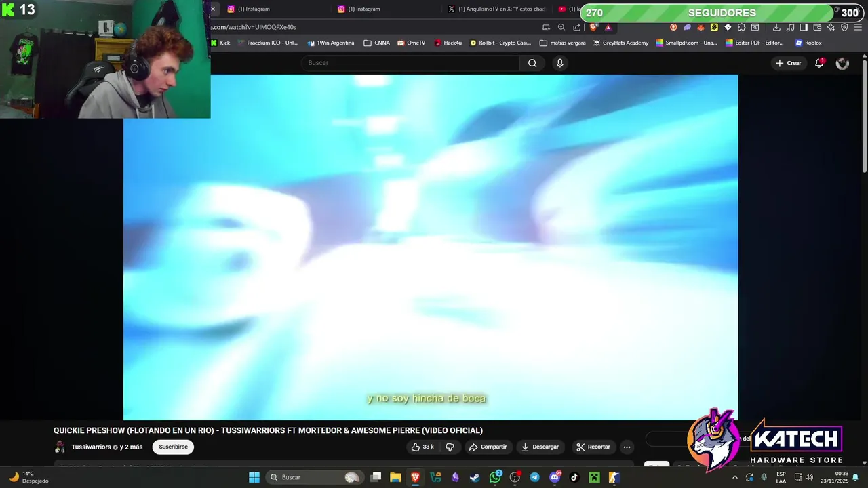
Task: Open Brave Leo AI sparkle icon
Action: click(x=831, y=27)
